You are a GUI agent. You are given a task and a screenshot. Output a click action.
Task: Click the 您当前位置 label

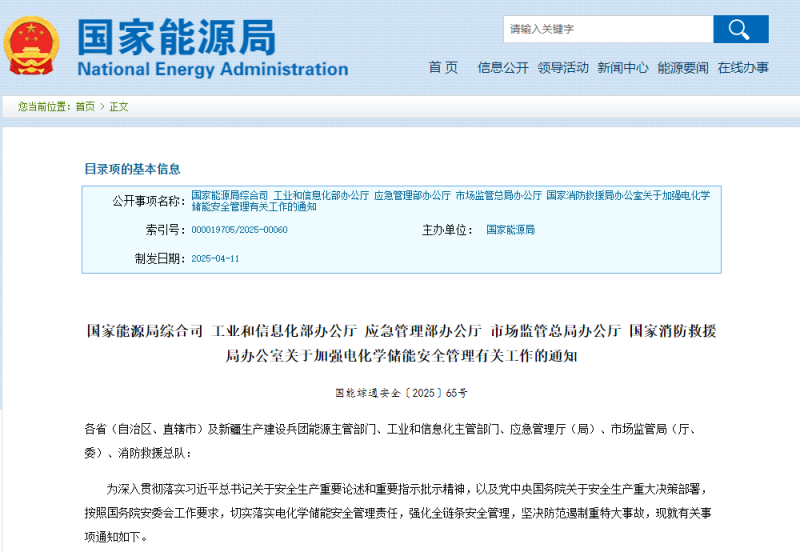click(x=45, y=107)
